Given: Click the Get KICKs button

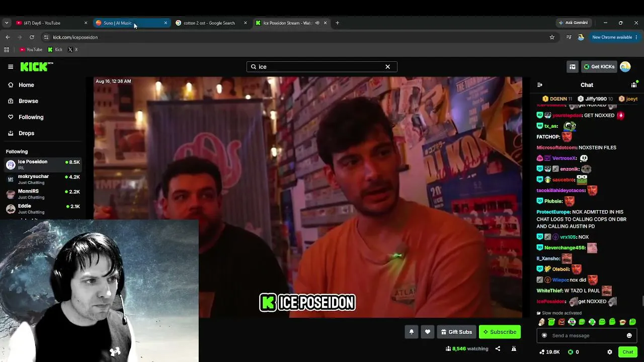Looking at the screenshot, I should click(x=599, y=66).
